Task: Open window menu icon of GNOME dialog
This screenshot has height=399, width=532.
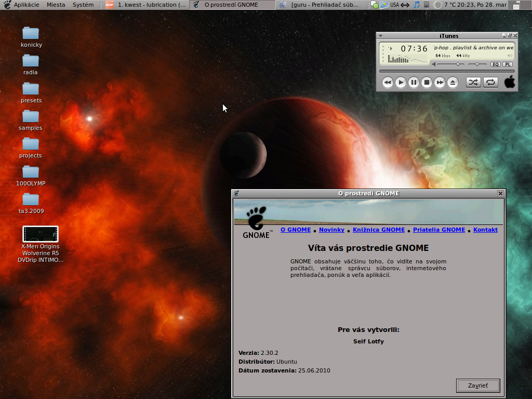Action: [x=236, y=193]
